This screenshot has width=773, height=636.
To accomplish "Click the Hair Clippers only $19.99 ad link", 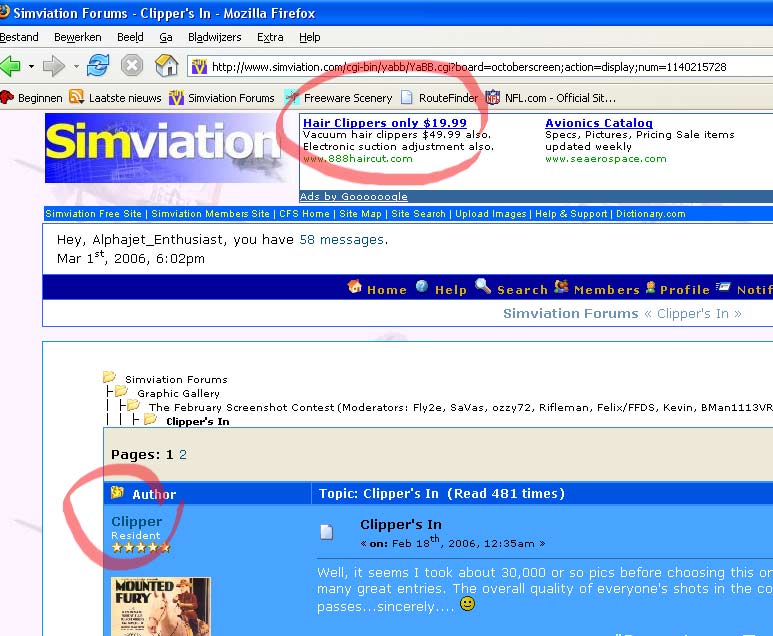I will pos(385,123).
